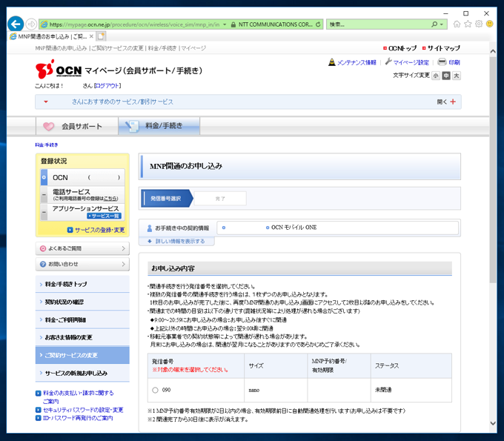Open a new blank browser tab
This screenshot has width=504, height=441.
(x=102, y=36)
